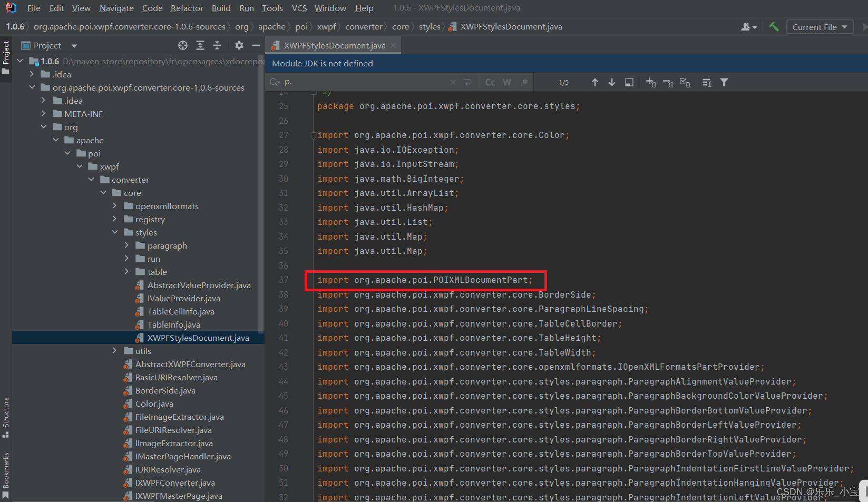This screenshot has height=502, width=868.
Task: Clear the search field with the X button
Action: click(x=453, y=82)
